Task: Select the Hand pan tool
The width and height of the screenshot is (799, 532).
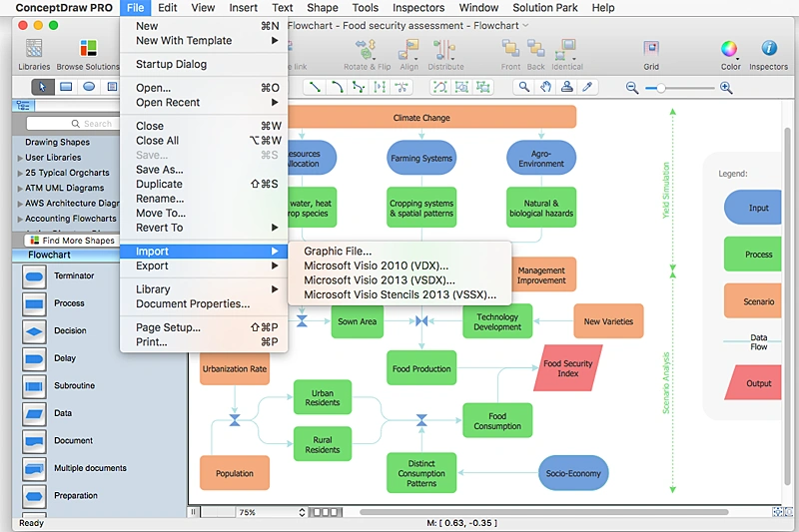Action: tap(545, 88)
